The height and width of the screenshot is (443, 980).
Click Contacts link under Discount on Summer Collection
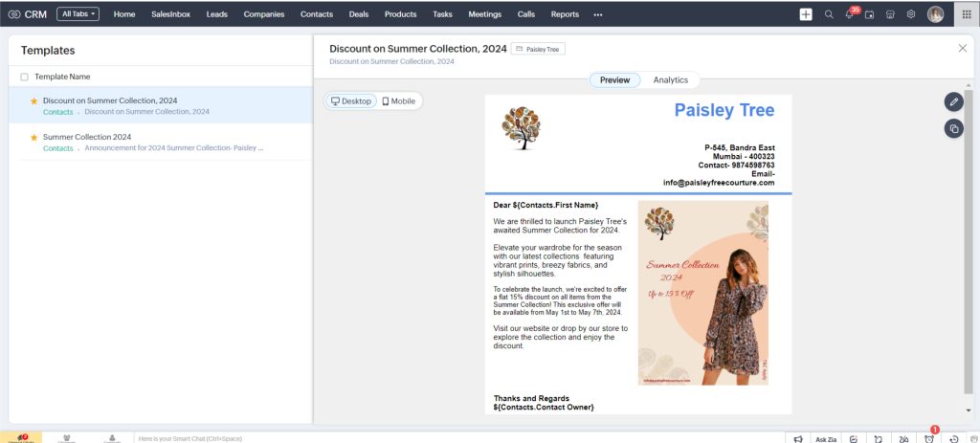pos(58,112)
